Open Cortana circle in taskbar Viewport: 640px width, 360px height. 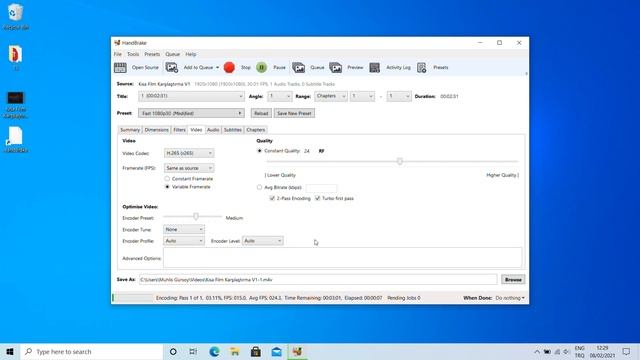[x=173, y=351]
